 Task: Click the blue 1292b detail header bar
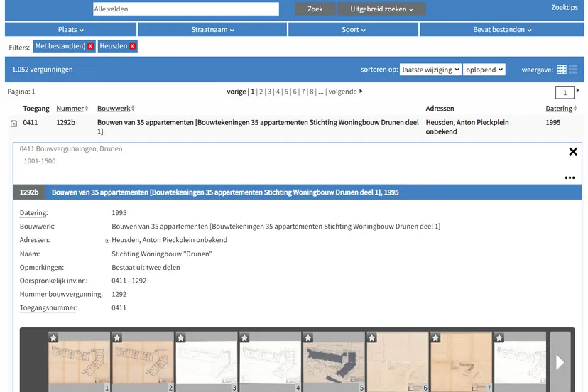coord(298,192)
